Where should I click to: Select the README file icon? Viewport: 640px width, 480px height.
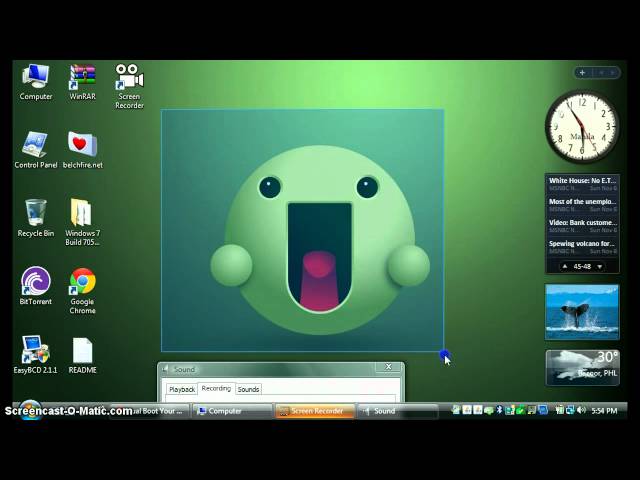82,355
